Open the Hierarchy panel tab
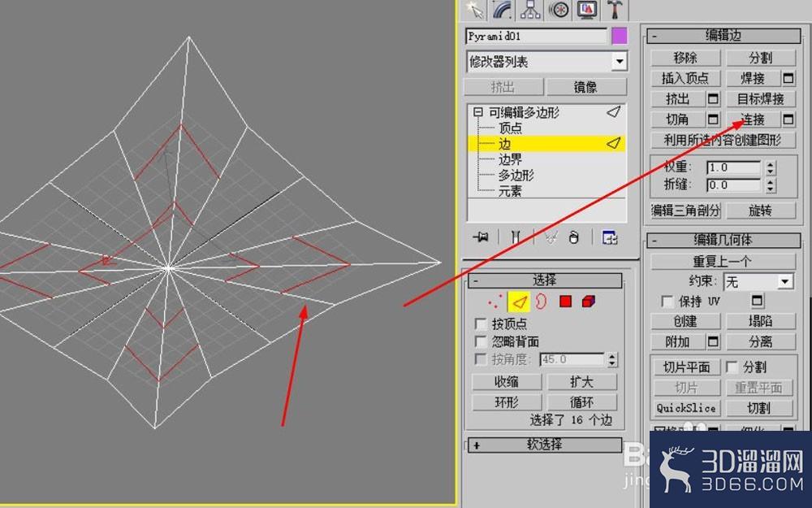The width and height of the screenshot is (812, 508). pos(530,10)
